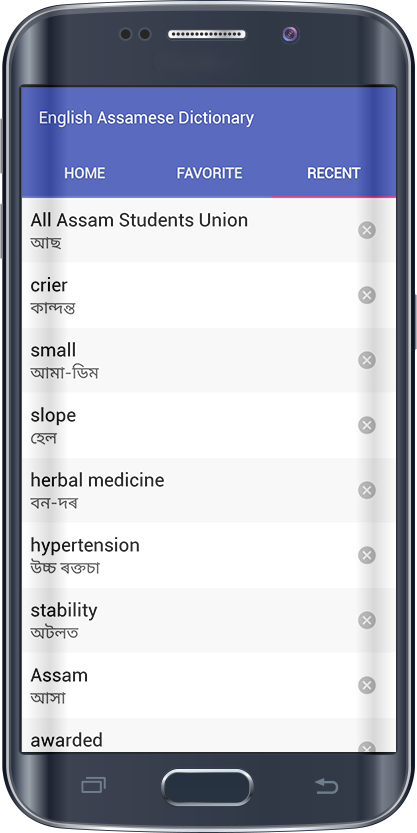This screenshot has height=833, width=417.
Task: Tap the Android back key
Action: (x=326, y=786)
